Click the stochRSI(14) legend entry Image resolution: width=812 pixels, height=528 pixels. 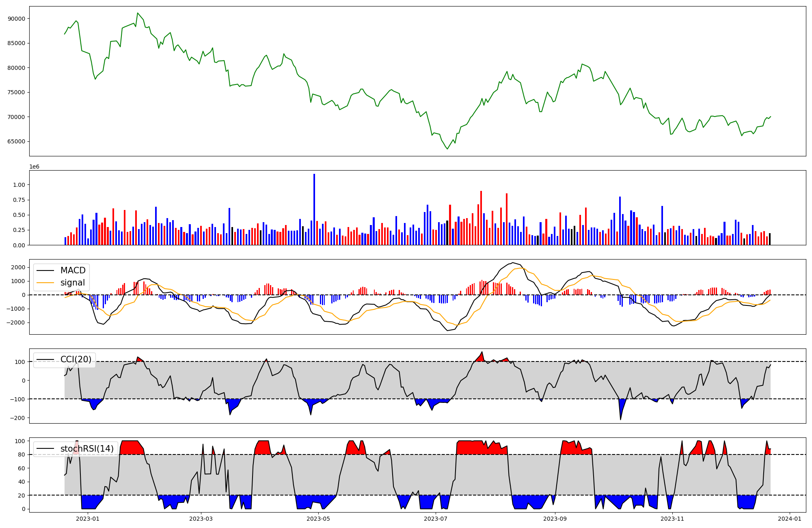87,449
